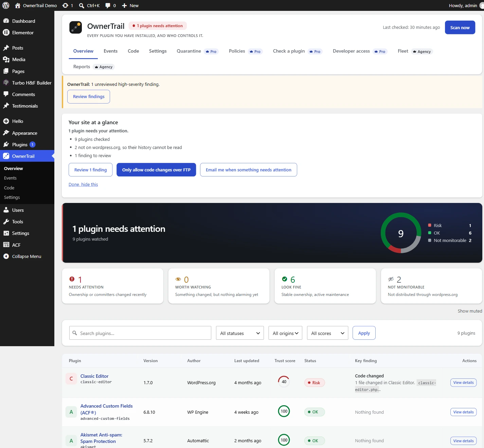Click the WordPress logo in admin bar
Viewport: 484px width, 448px height.
[x=6, y=5]
